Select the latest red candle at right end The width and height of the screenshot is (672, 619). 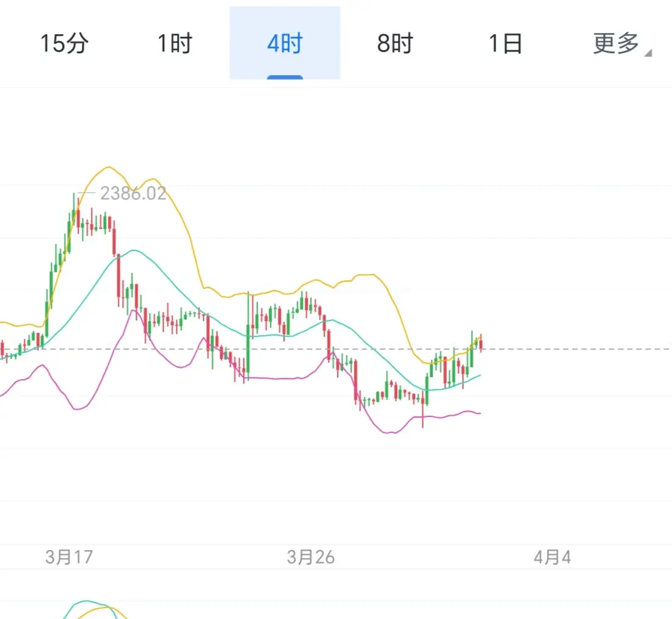tap(481, 344)
